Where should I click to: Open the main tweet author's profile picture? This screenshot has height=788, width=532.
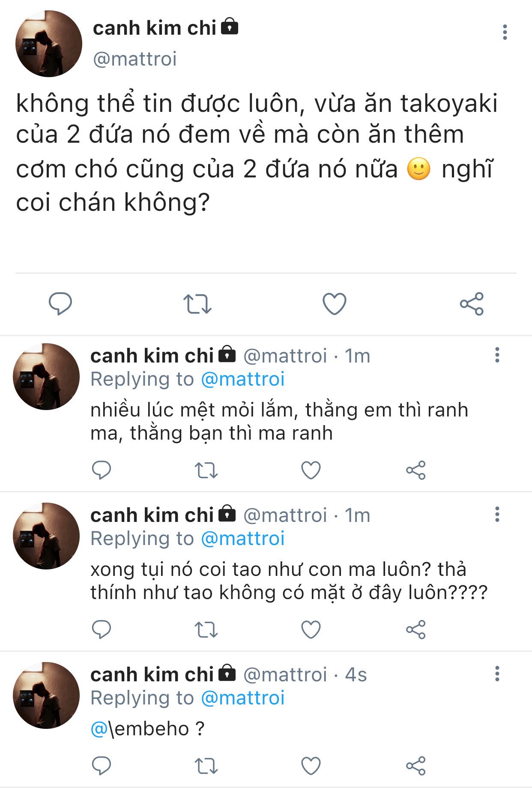click(x=49, y=44)
